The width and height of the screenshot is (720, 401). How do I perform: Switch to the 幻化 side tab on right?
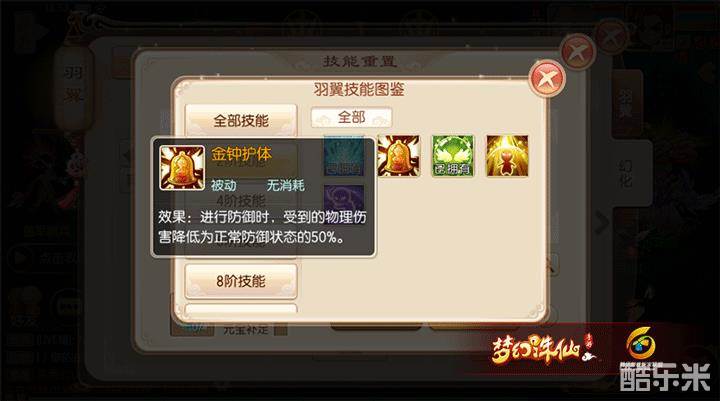pyautogui.click(x=627, y=170)
